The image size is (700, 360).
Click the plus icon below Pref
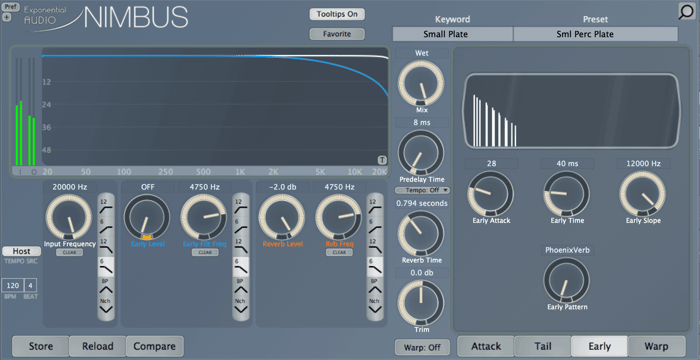[x=6, y=17]
